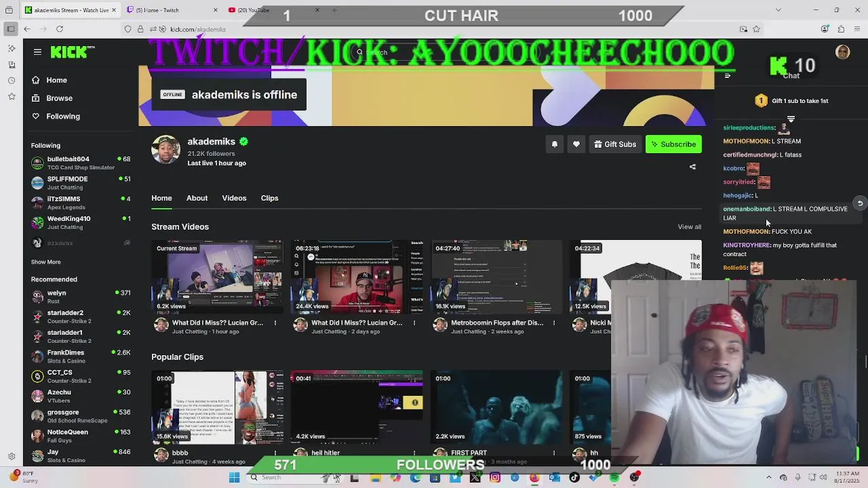868x488 pixels.
Task: Select the Videos channel tab
Action: tap(234, 198)
